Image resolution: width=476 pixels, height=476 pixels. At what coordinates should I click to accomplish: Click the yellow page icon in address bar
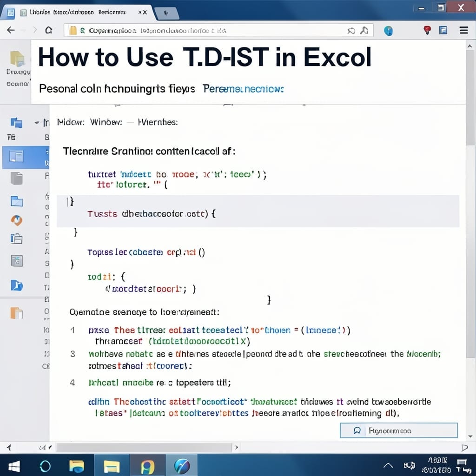point(73,31)
